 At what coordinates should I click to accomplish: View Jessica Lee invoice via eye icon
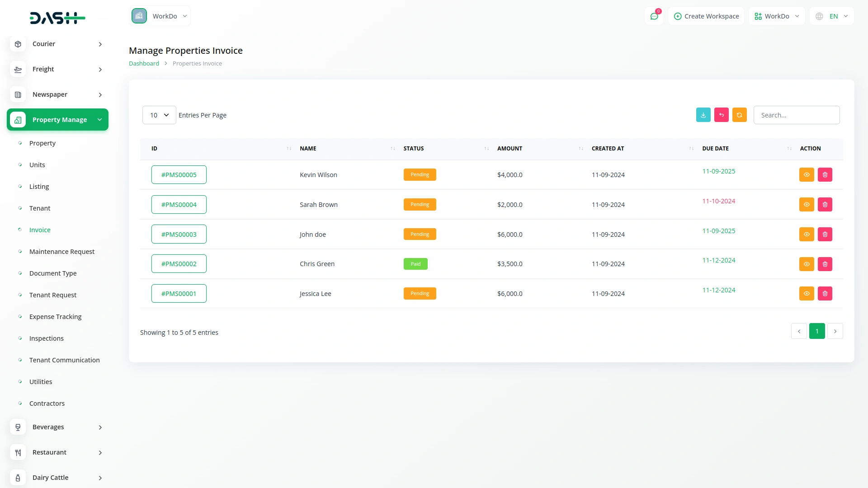[806, 294]
